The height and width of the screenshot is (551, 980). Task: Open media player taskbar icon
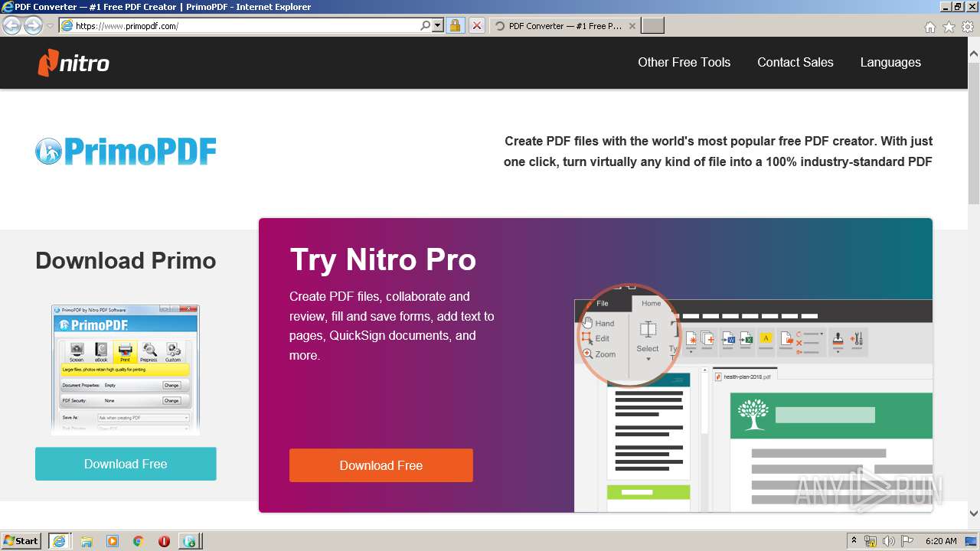point(113,541)
